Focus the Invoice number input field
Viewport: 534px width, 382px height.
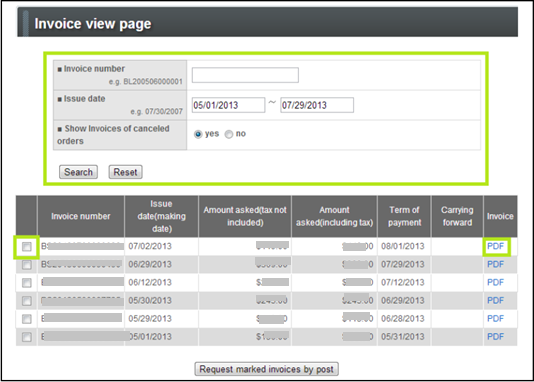tap(245, 75)
